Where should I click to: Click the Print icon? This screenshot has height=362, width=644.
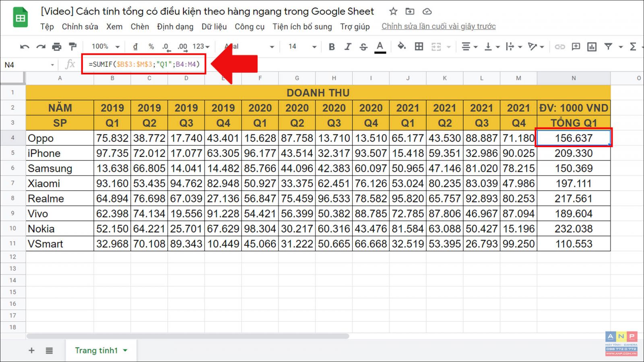[x=57, y=47]
